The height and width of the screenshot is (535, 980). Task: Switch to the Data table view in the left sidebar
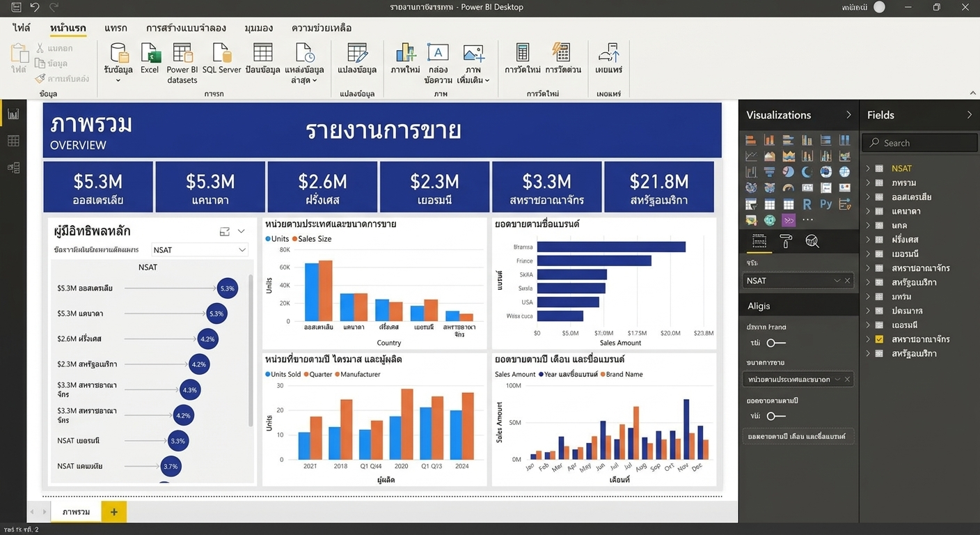tap(13, 141)
